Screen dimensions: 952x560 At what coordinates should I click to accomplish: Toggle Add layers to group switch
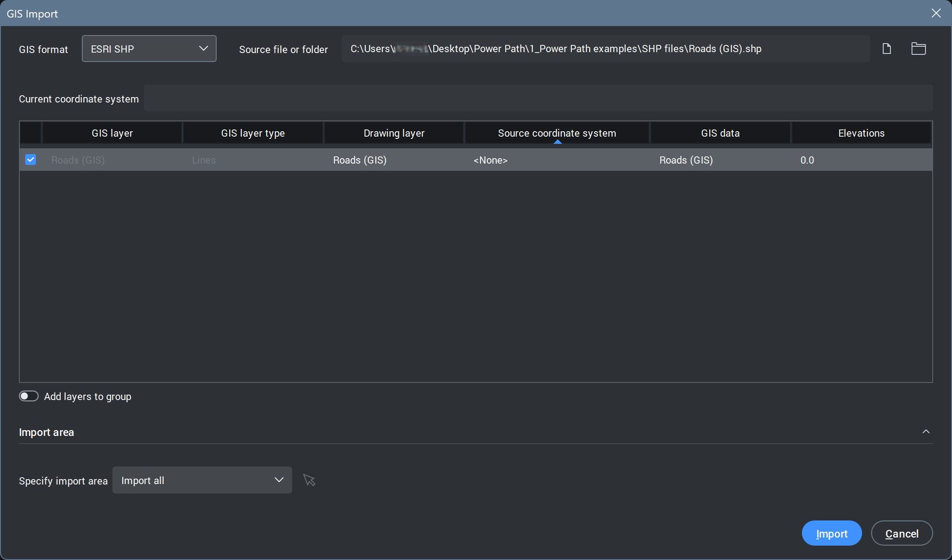29,396
